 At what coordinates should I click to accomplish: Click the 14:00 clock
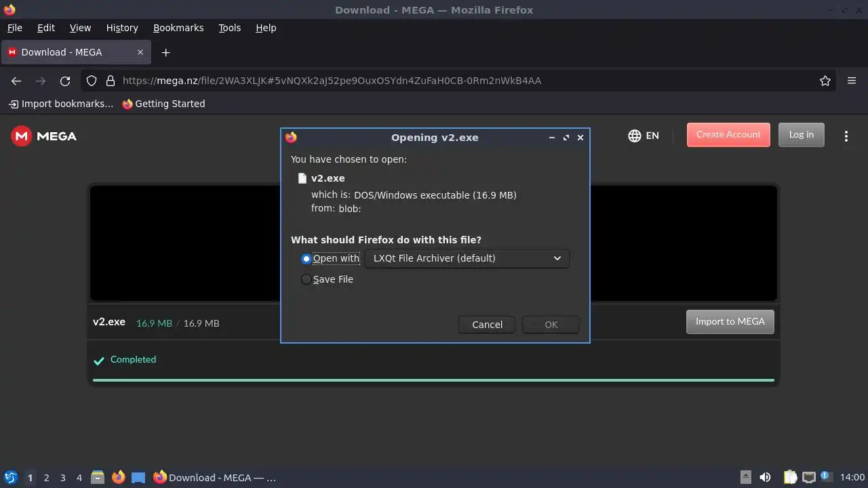click(x=852, y=477)
